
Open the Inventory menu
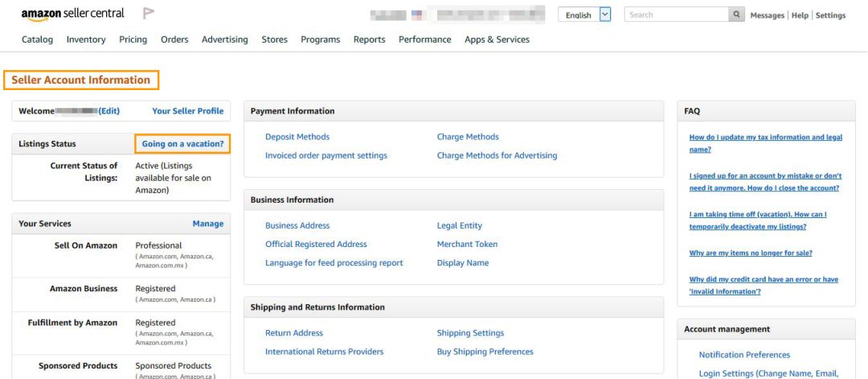tap(86, 39)
